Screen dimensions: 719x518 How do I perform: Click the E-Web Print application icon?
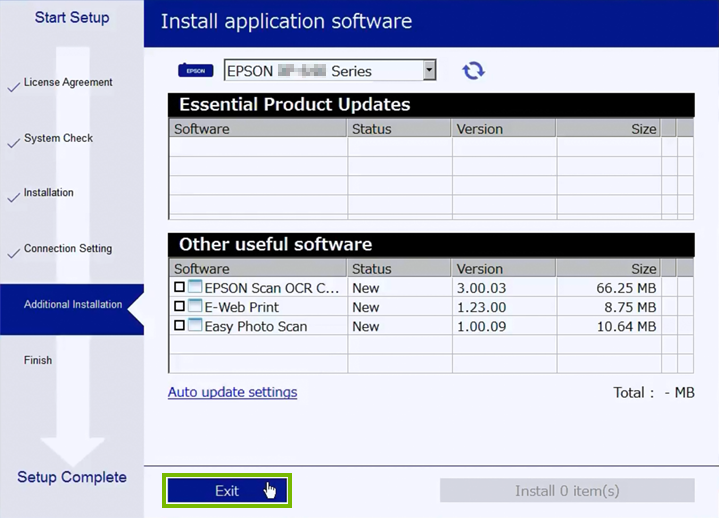[x=195, y=306]
